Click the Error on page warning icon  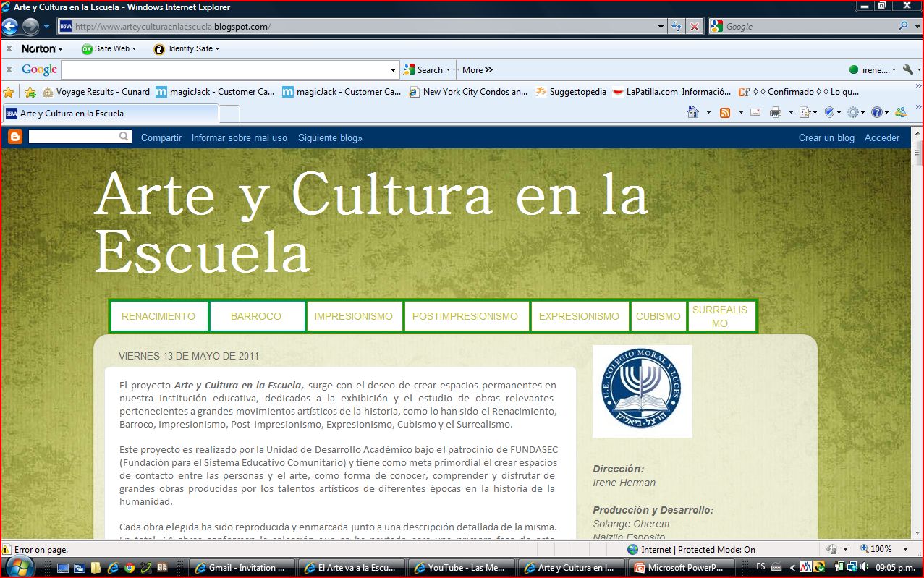click(7, 550)
